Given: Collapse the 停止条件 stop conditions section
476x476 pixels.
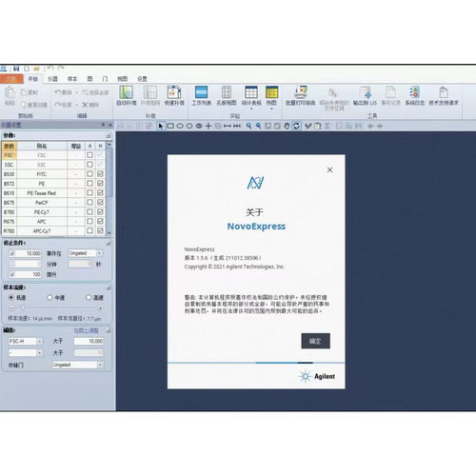Looking at the screenshot, I should pos(109,244).
